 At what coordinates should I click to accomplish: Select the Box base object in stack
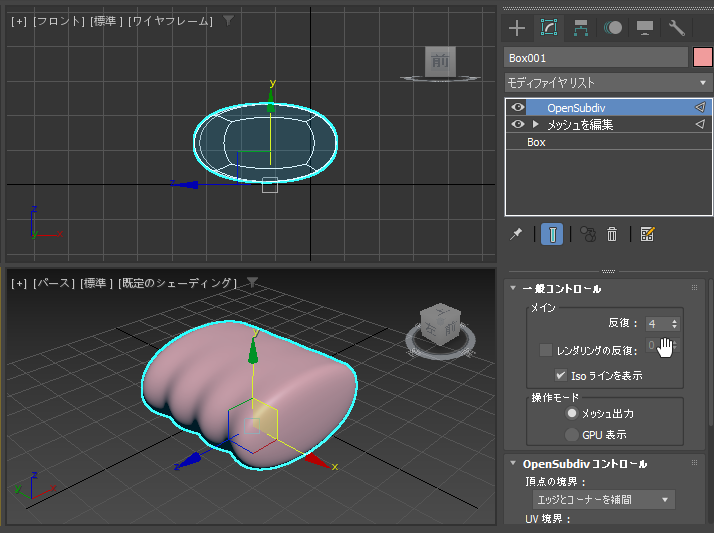(x=608, y=142)
